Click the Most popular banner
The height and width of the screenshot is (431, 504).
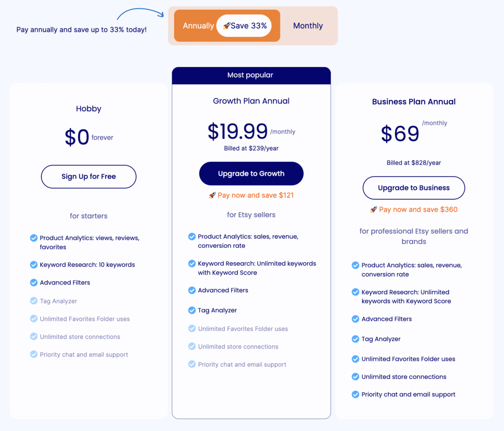[x=252, y=76]
